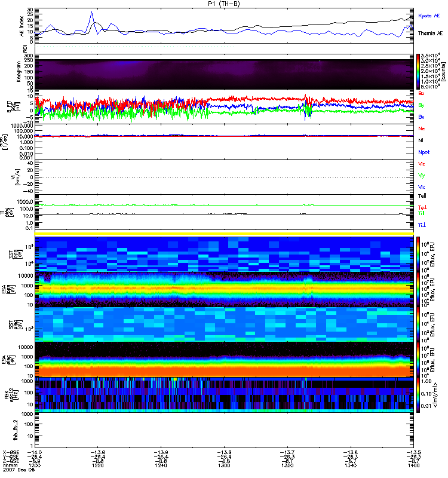
Task: Click the AE Index axis label
Action: pos(22,26)
